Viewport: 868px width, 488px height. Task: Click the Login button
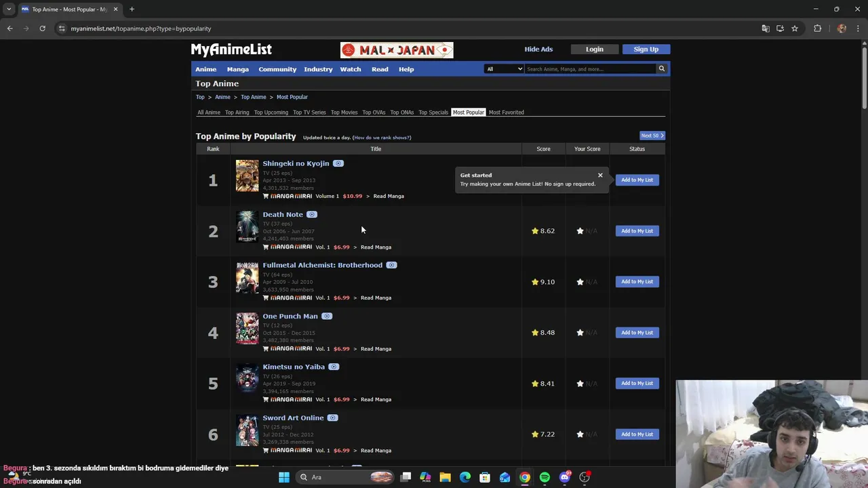click(x=595, y=49)
